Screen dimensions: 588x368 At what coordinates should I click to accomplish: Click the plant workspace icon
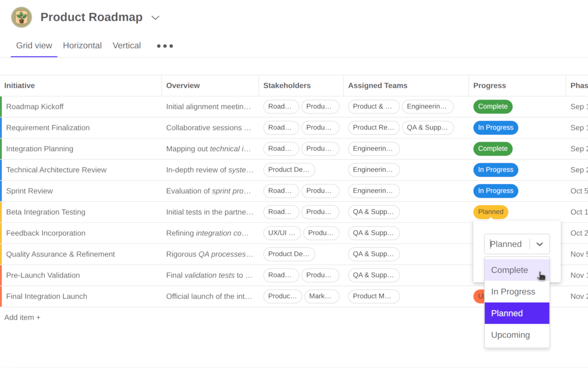[x=21, y=17]
